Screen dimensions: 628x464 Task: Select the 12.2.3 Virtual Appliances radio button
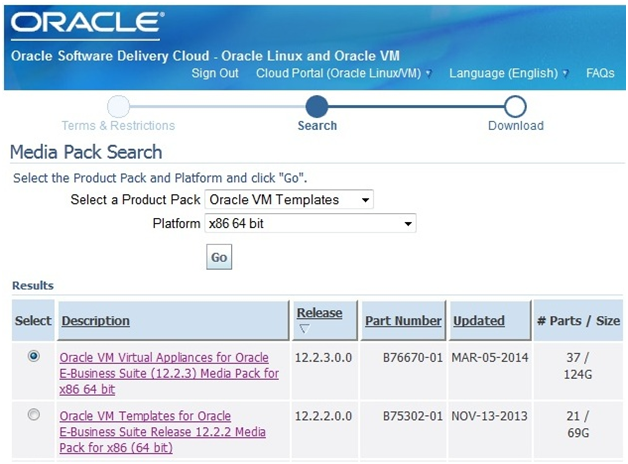click(x=34, y=356)
